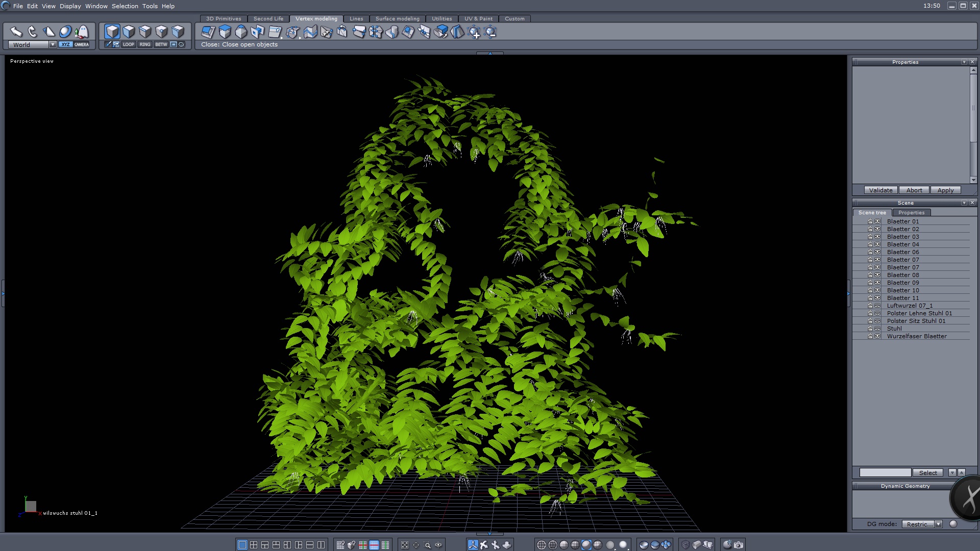980x551 pixels.
Task: Open the World coordinate dropdown
Action: [x=53, y=44]
